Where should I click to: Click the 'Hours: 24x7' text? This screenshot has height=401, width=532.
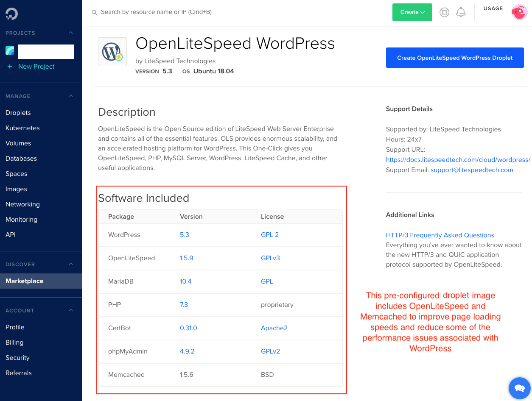pos(404,139)
